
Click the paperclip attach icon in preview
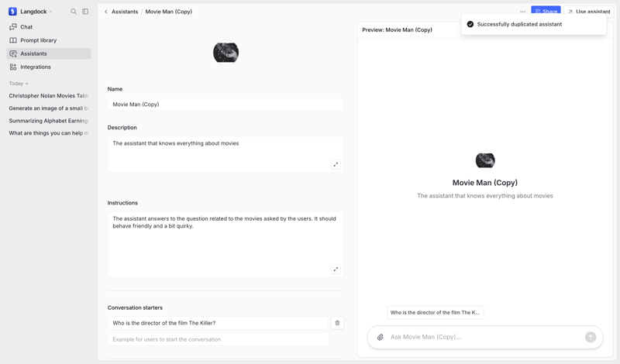[381, 337]
